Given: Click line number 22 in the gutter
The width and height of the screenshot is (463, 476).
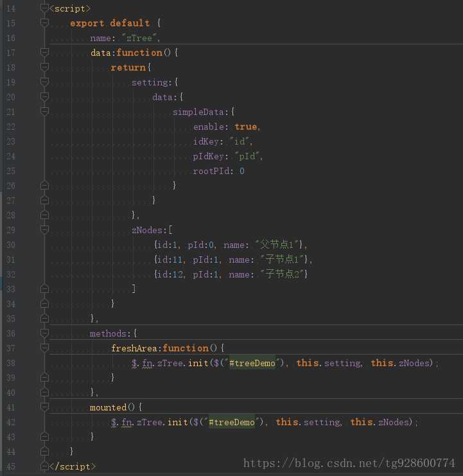Looking at the screenshot, I should pos(11,127).
